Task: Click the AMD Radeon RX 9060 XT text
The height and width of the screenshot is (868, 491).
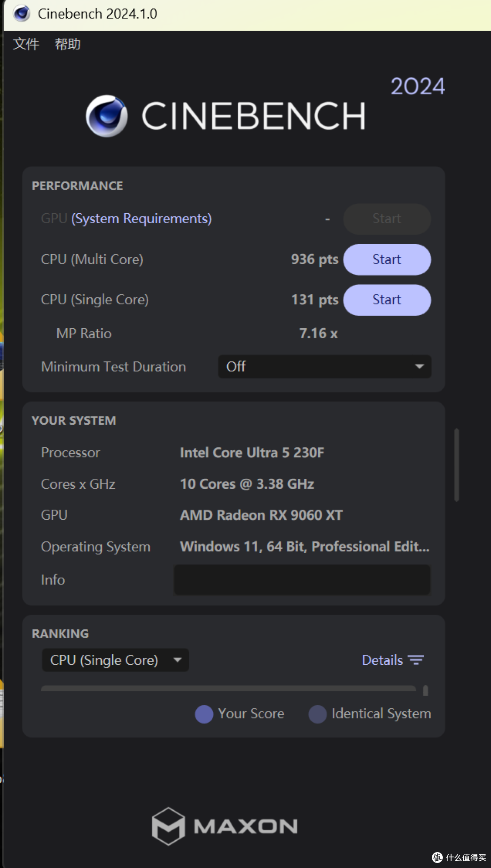Action: [x=261, y=515]
